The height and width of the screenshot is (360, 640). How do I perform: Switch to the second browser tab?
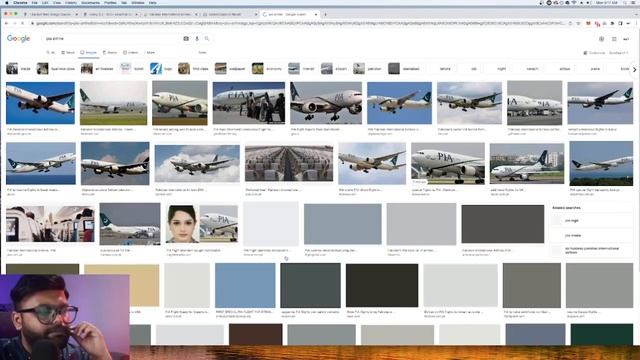tap(110, 14)
